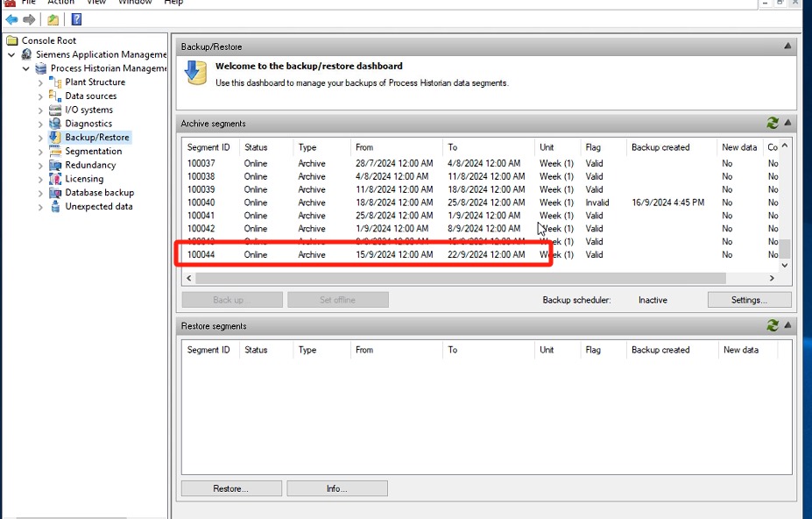Expand the Redundancy tree node
The height and width of the screenshot is (519, 812).
[x=40, y=166]
